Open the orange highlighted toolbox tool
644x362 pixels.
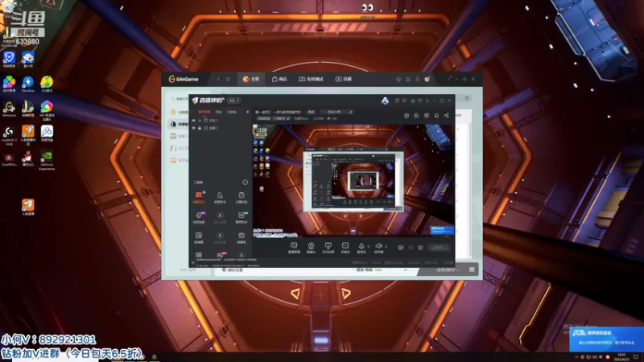click(199, 197)
